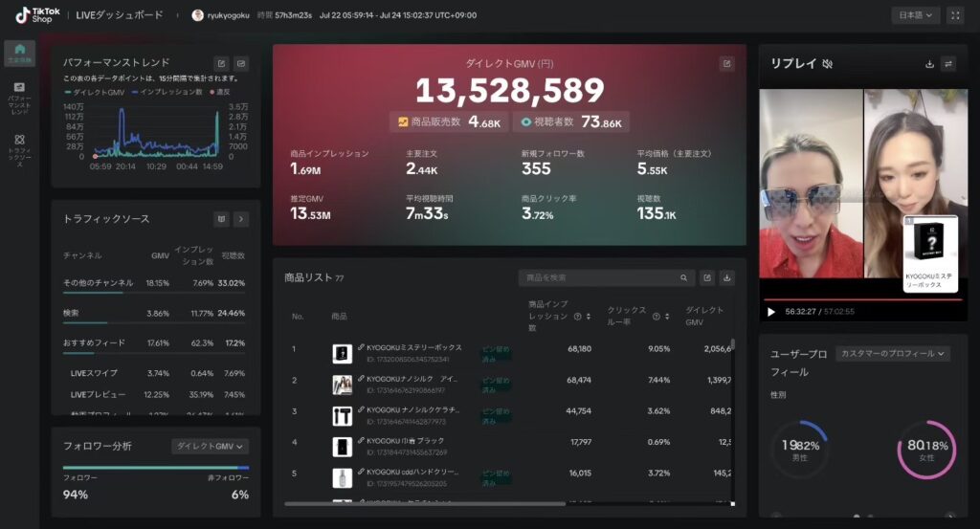Click the product thumbnail in row 2

click(342, 385)
